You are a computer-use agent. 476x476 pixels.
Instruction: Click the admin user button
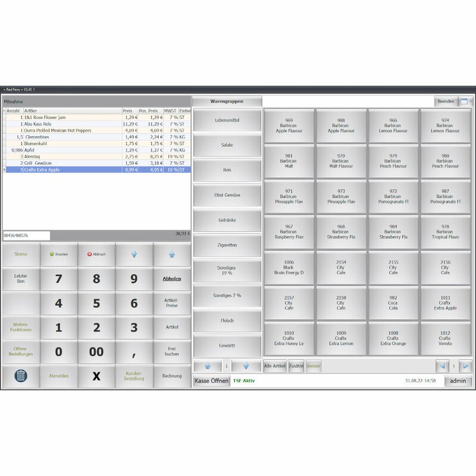[458, 381]
